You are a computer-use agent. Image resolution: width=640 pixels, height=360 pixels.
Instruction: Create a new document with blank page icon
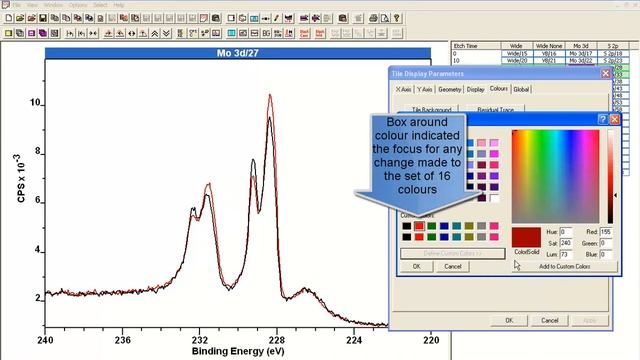pyautogui.click(x=9, y=18)
